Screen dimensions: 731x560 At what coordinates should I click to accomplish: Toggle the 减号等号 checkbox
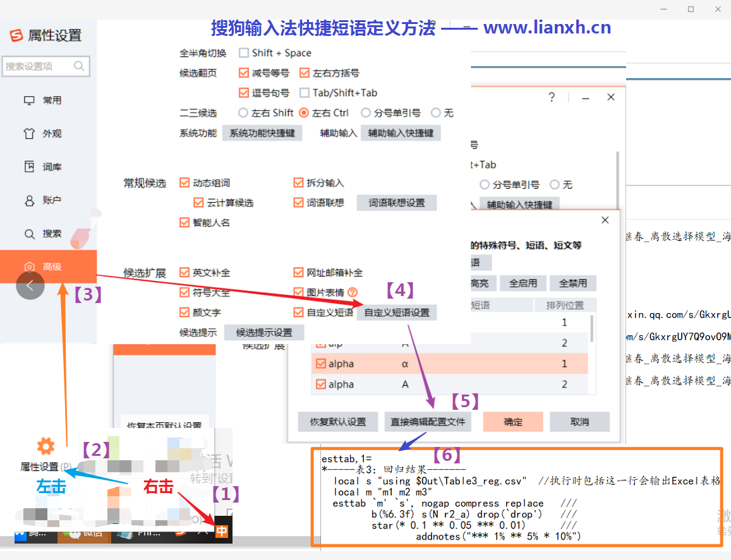243,73
